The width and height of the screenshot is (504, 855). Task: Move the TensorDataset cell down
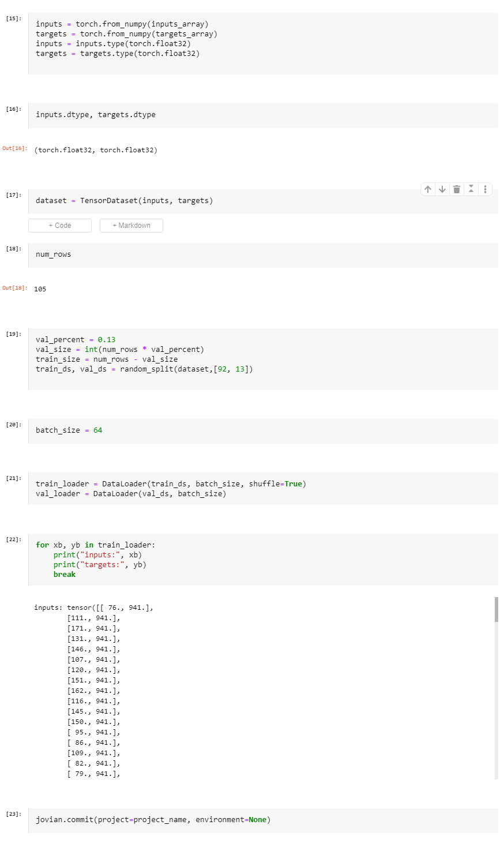point(442,189)
